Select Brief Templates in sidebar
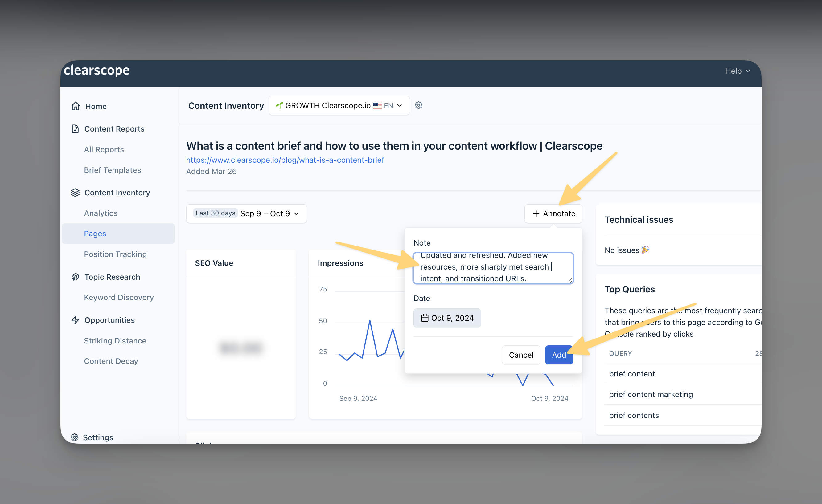The height and width of the screenshot is (504, 822). 112,170
